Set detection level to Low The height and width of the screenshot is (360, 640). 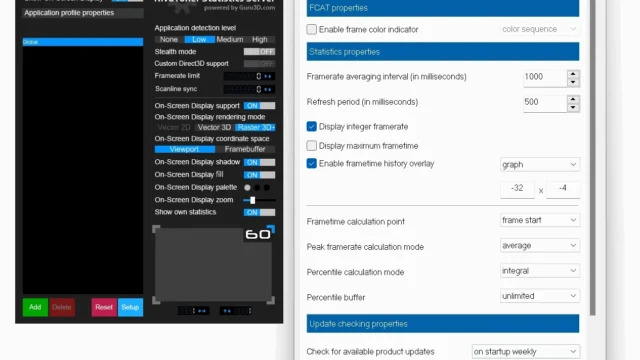(x=199, y=40)
